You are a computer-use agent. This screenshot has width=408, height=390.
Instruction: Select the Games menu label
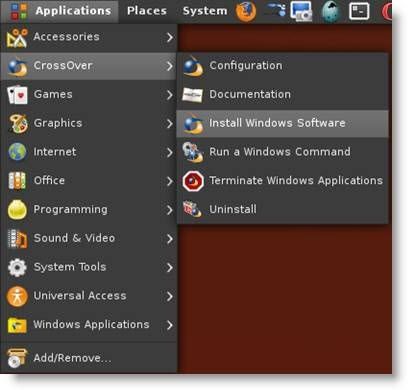53,94
